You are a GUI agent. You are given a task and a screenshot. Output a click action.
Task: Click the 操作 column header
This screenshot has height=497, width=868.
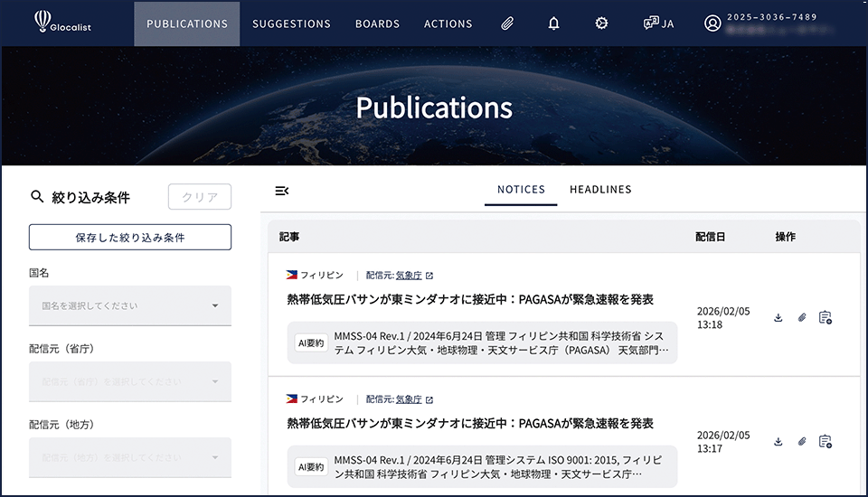tap(785, 237)
